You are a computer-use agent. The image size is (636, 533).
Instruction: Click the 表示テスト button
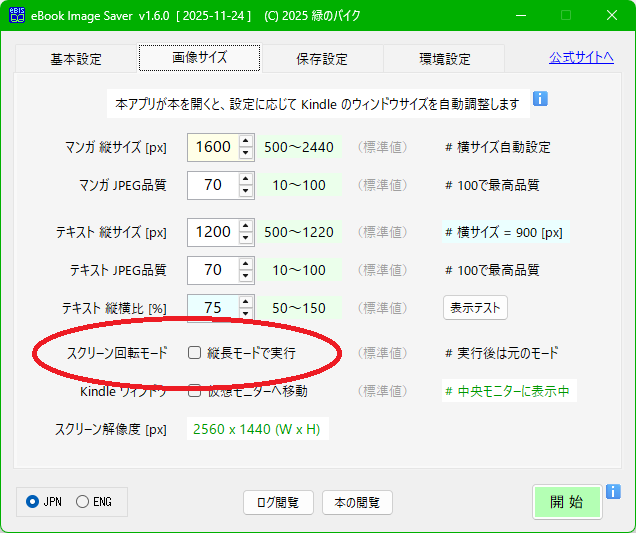tap(476, 308)
